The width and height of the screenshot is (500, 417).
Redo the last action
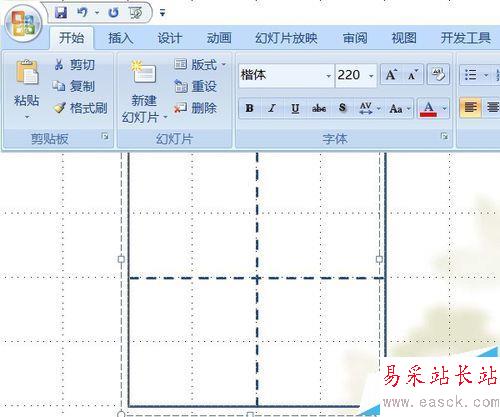click(x=113, y=13)
